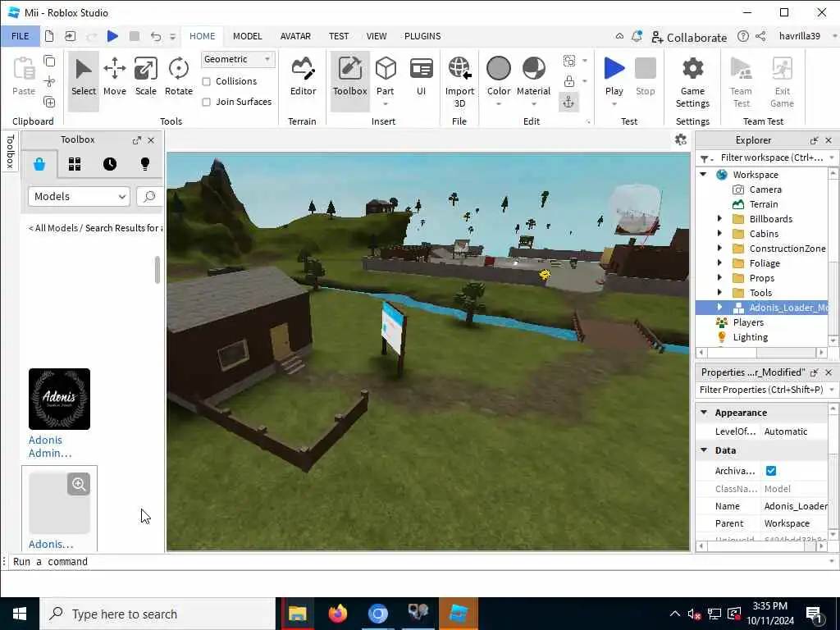Switch to the TEST tab
Screen dimensions: 840x630
(339, 36)
